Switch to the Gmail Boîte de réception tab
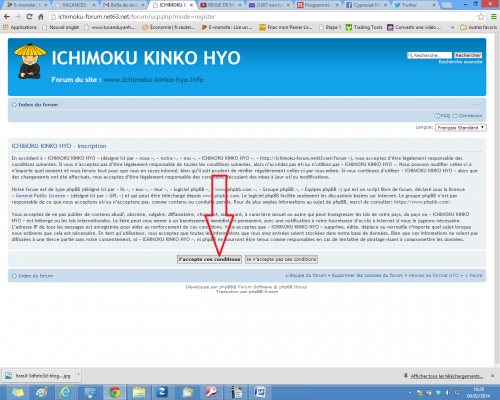Viewport: 500px width, 400px height. tap(124, 5)
